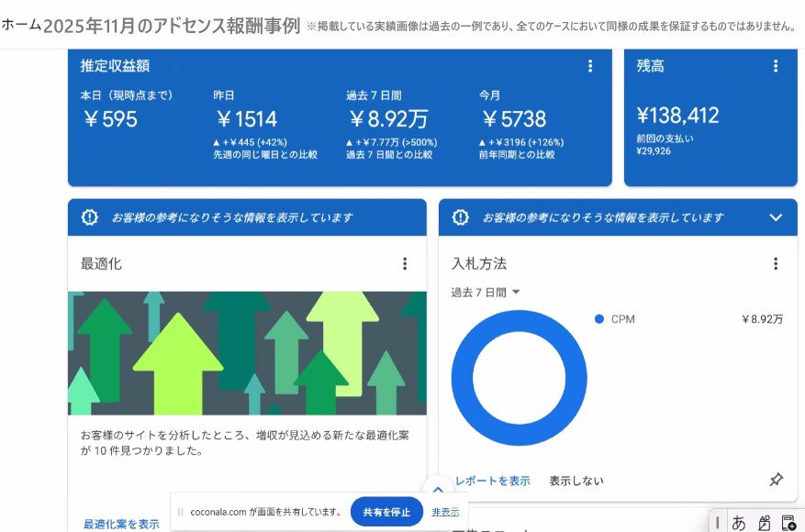Click the coconala.com screen sharing message

tap(265, 512)
